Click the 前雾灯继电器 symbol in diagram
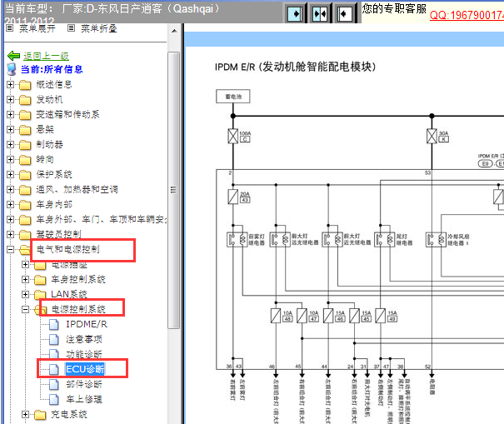 [x=237, y=239]
